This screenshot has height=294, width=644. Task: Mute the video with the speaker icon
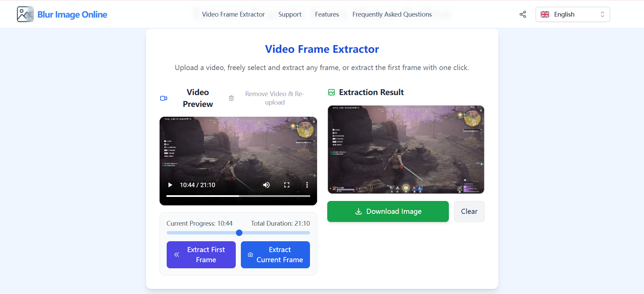tap(267, 185)
